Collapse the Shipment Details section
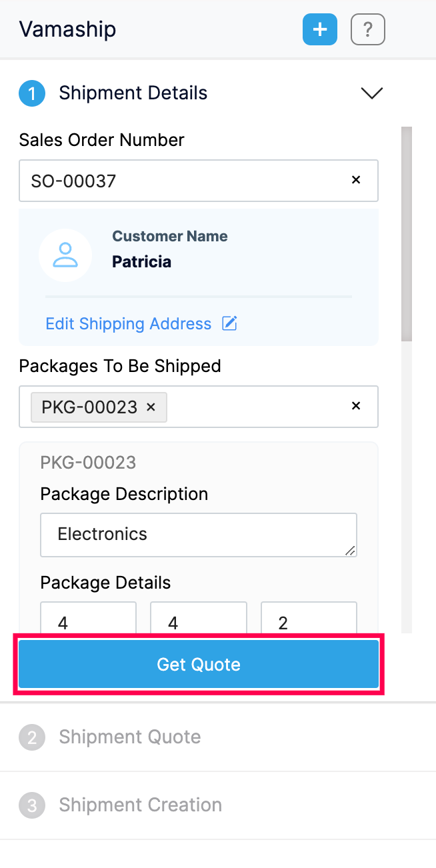The image size is (436, 868). (x=371, y=93)
